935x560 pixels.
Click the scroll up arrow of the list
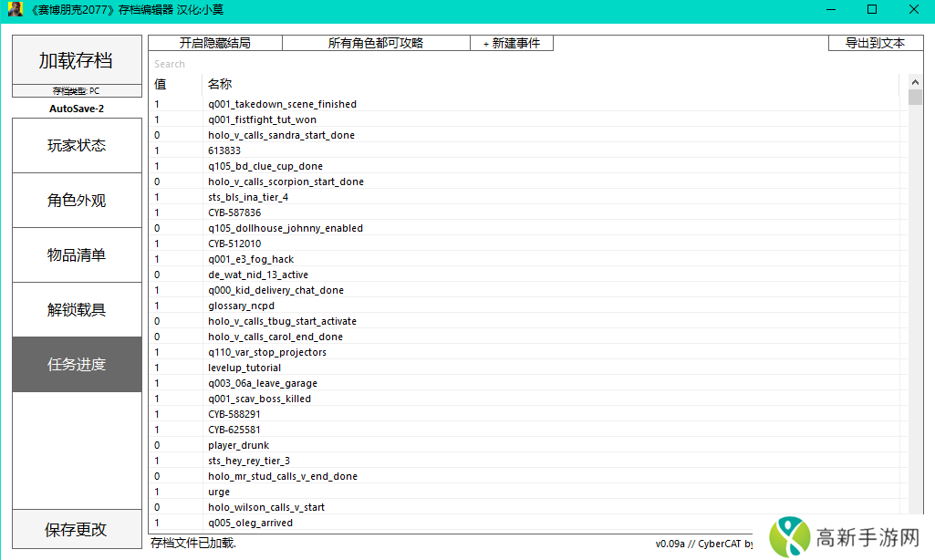915,81
